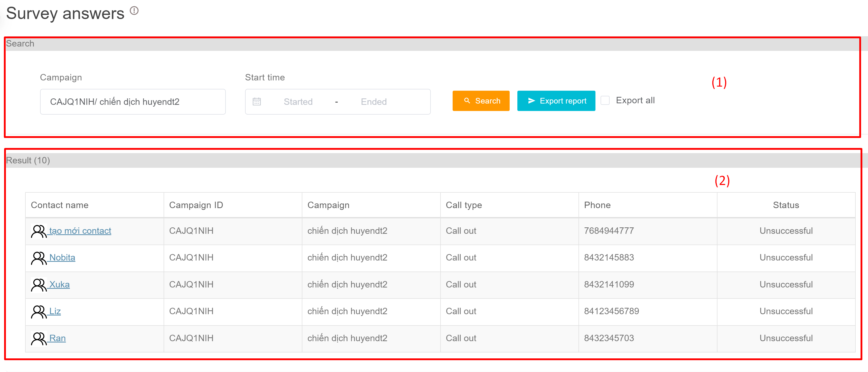Viewport: 868px width, 372px height.
Task: Click the Status column header
Action: (x=786, y=205)
